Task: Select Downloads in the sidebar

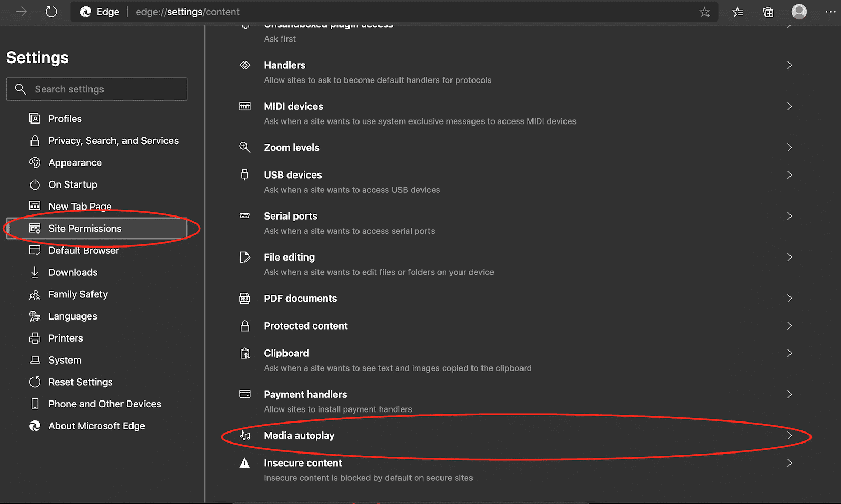Action: [73, 272]
